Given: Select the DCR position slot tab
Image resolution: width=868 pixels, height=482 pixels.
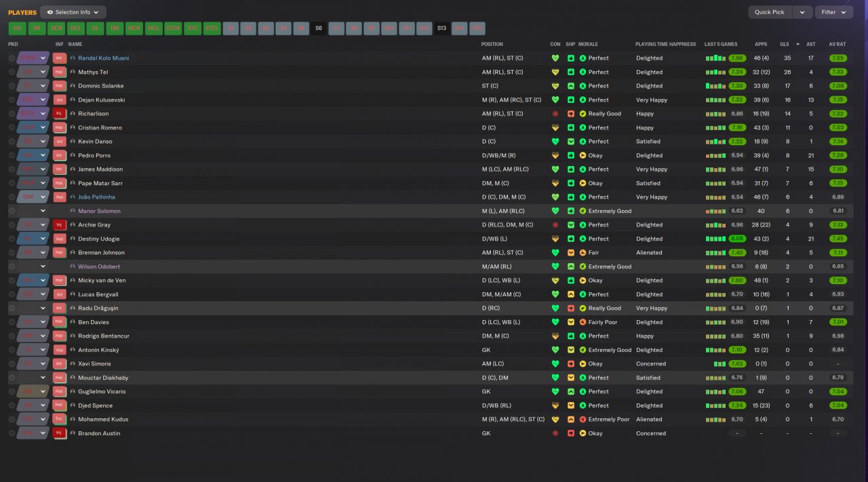Looking at the screenshot, I should point(56,28).
